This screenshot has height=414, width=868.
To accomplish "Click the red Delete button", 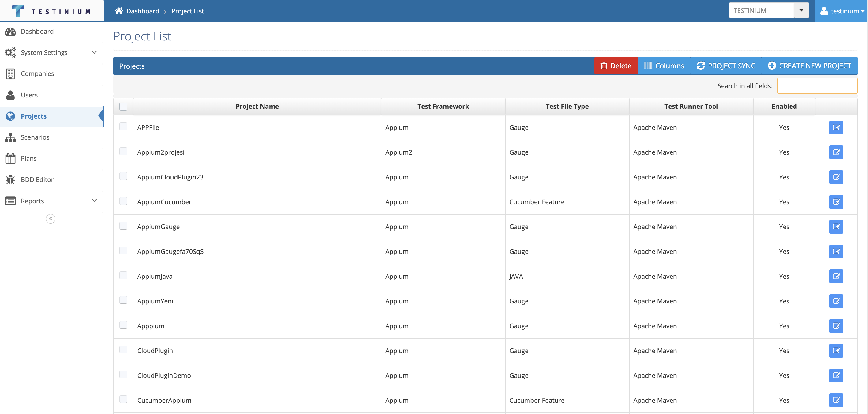I will pyautogui.click(x=615, y=66).
